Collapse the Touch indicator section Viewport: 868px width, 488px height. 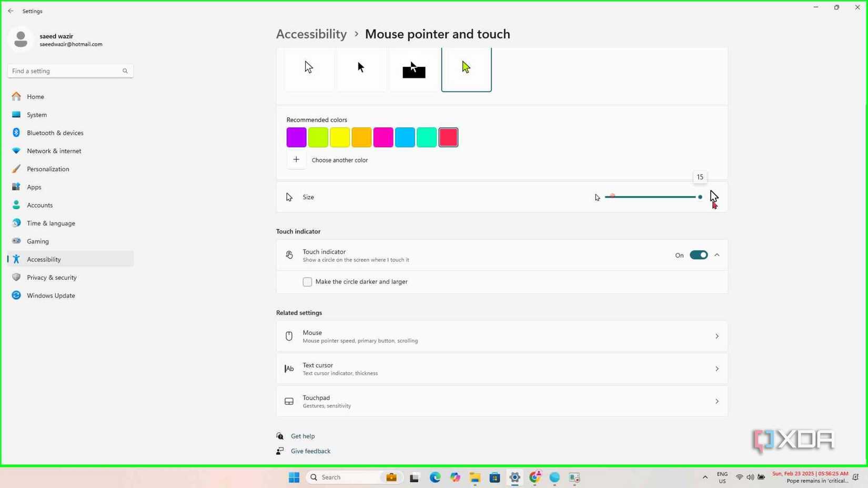(716, 255)
